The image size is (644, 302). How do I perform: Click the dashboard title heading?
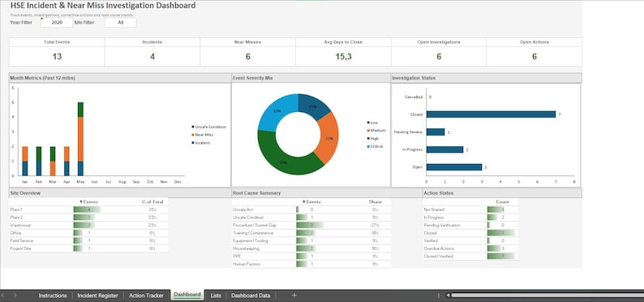(103, 6)
